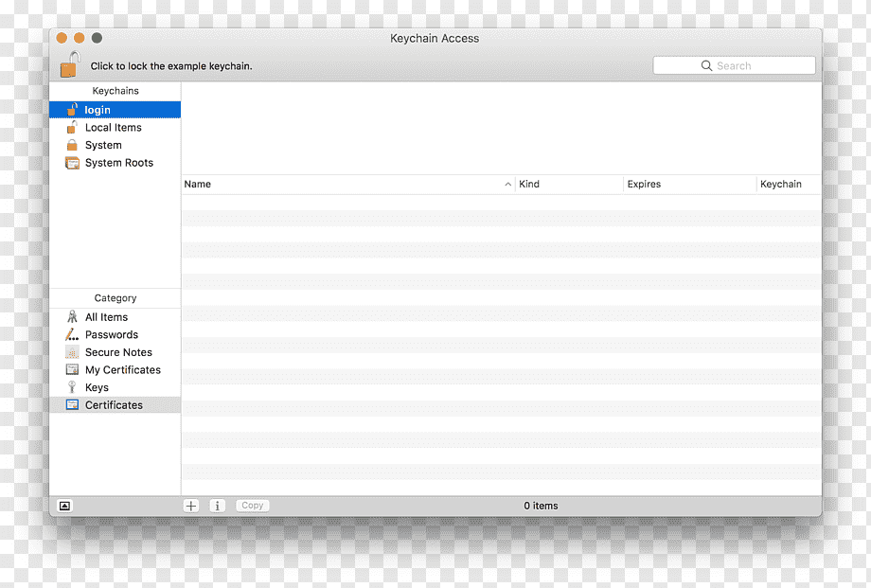871x588 pixels.
Task: Click the Local Items padlock icon
Action: 72,127
